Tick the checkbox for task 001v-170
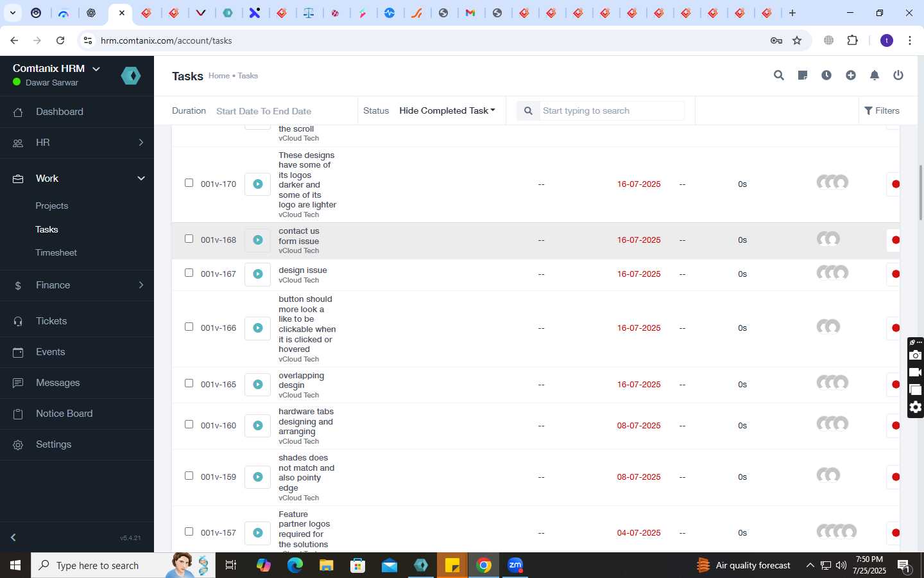 (189, 183)
